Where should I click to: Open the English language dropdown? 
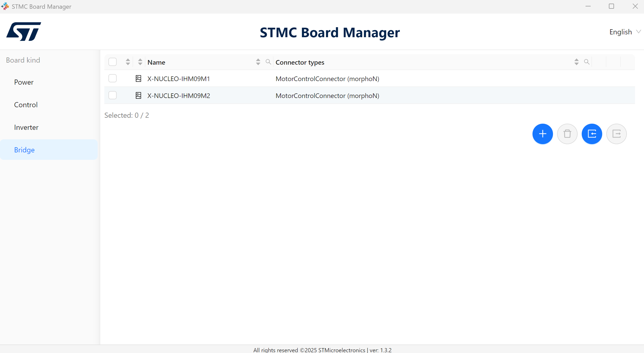click(x=625, y=32)
